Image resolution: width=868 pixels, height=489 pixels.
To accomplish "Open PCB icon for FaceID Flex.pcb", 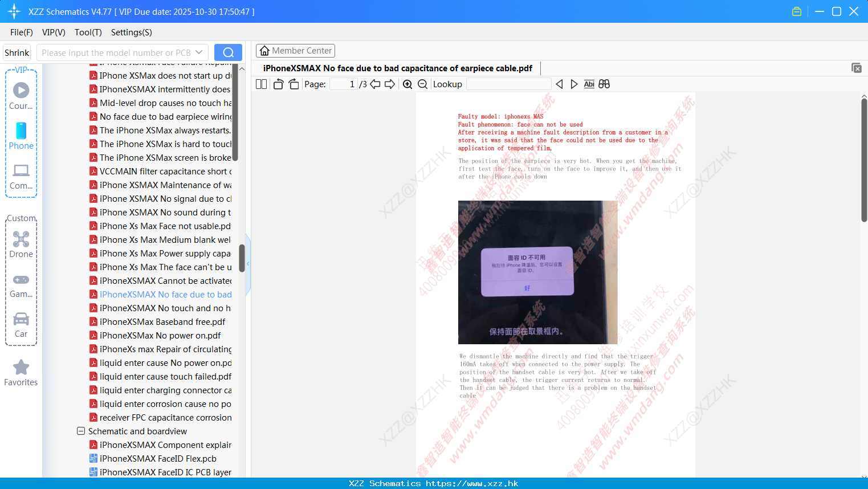I will pos(93,458).
